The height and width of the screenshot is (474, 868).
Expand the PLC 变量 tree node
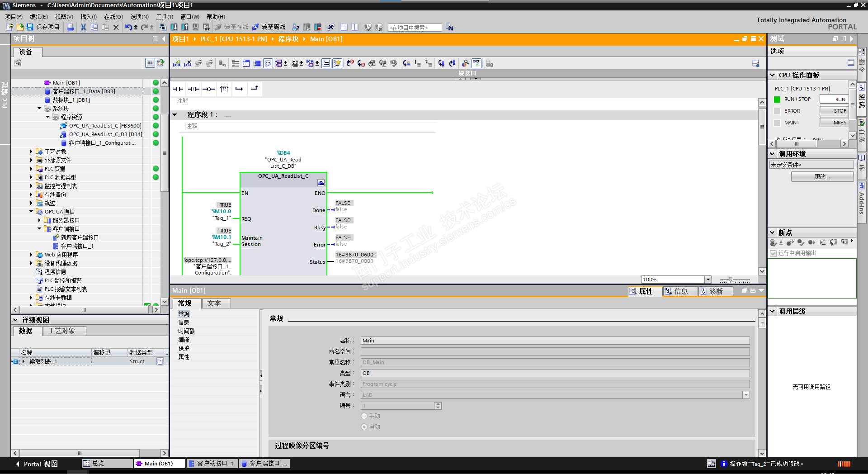[31, 169]
